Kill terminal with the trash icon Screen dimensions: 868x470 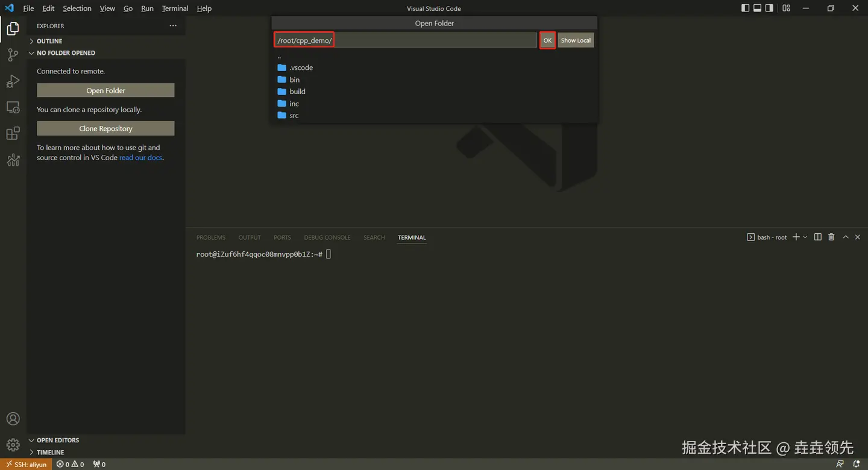831,237
